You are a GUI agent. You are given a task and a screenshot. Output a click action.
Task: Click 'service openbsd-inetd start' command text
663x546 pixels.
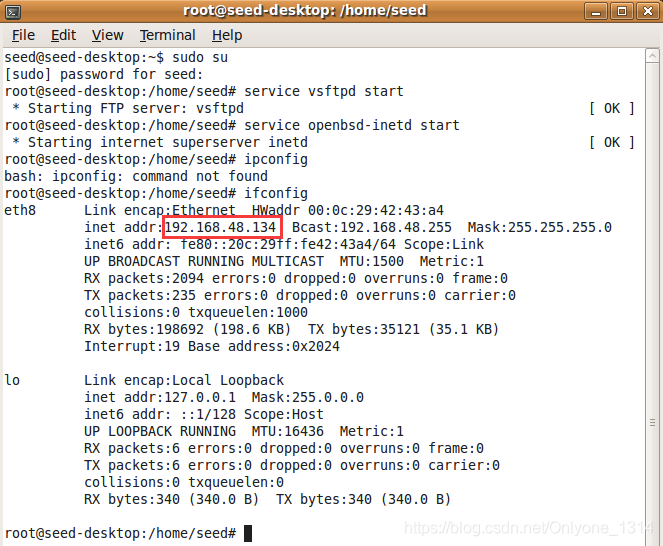[352, 125]
